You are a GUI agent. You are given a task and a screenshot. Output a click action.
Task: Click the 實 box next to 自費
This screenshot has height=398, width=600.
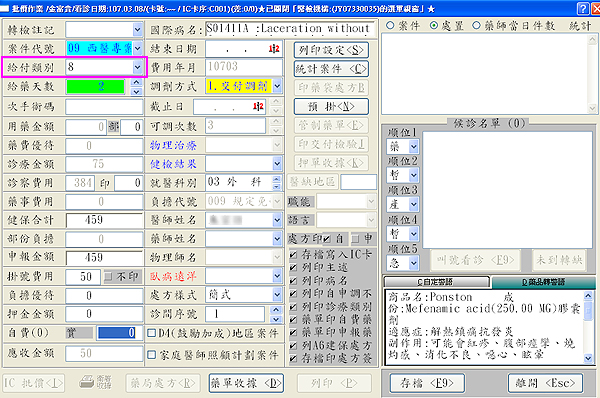click(x=80, y=333)
